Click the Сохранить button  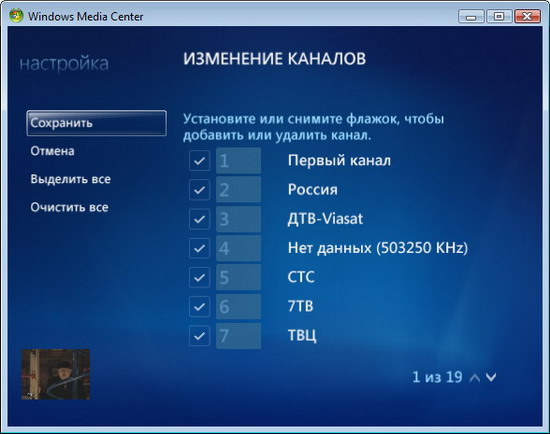(x=96, y=123)
